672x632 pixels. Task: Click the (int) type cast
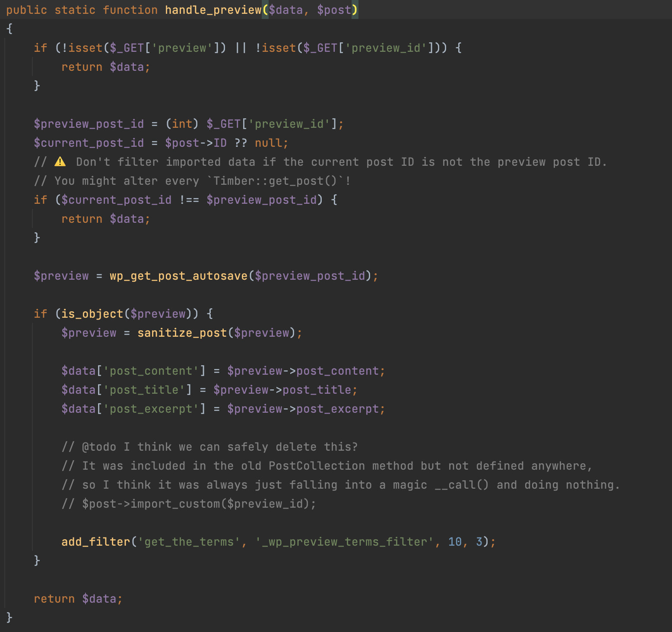point(182,124)
